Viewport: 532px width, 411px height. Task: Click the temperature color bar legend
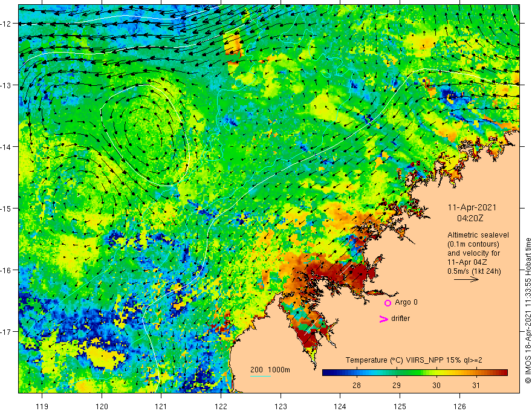tap(415, 373)
